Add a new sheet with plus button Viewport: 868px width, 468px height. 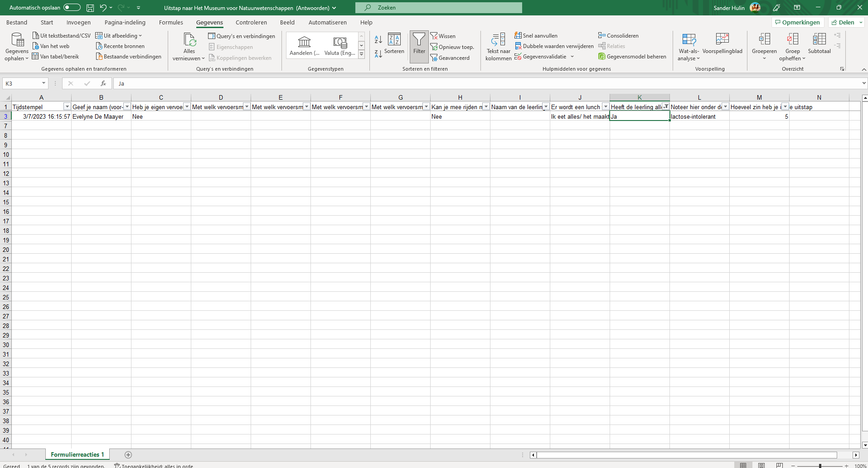point(128,454)
